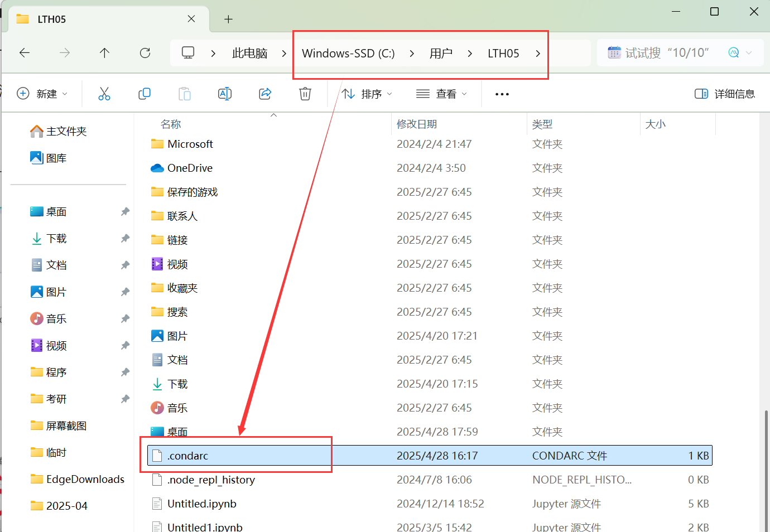Toggle the 详细信息 details pane

(724, 93)
